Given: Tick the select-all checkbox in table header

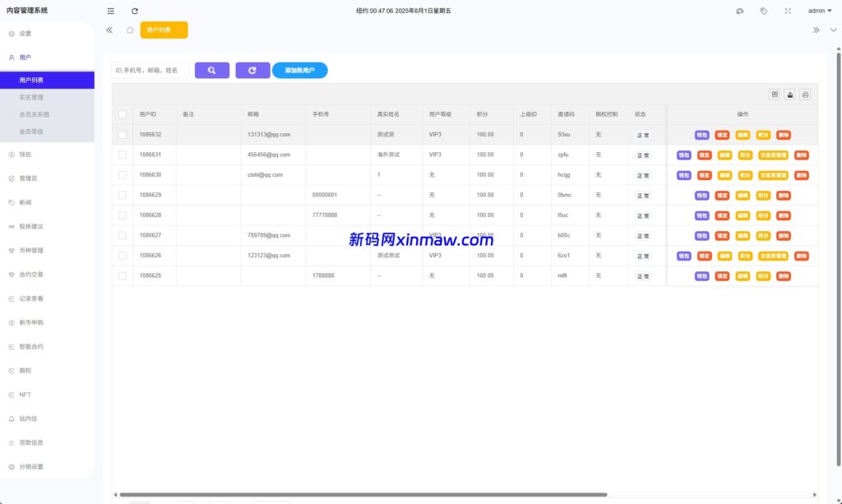Looking at the screenshot, I should pyautogui.click(x=123, y=114).
